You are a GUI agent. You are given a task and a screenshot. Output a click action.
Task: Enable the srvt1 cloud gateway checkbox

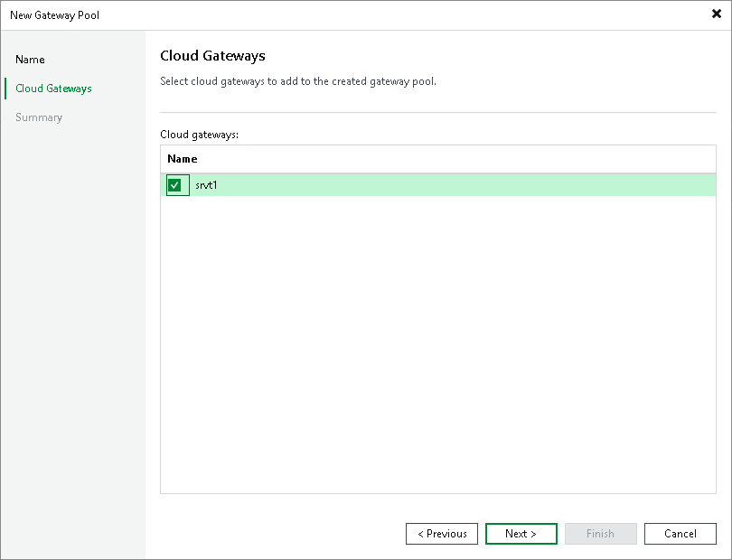tap(177, 185)
